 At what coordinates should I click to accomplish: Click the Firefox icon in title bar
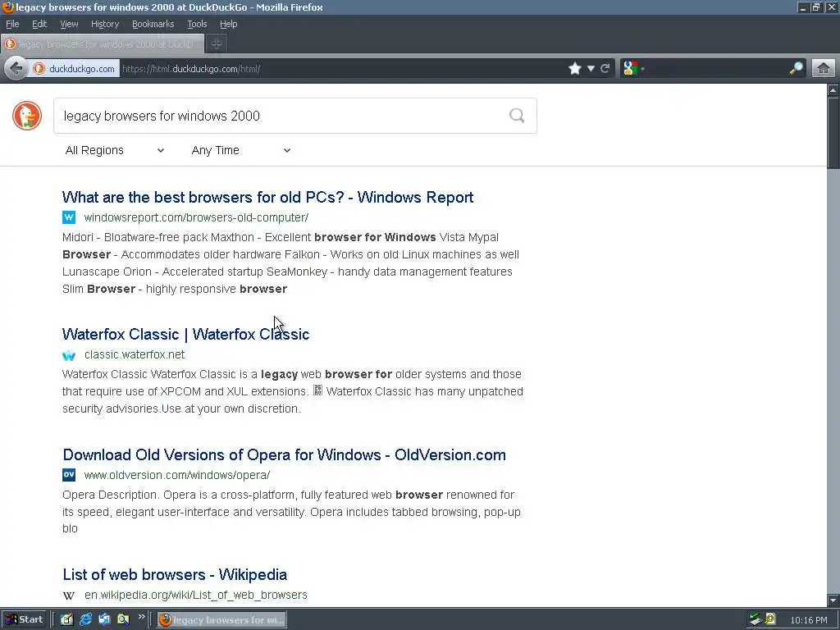[x=7, y=7]
